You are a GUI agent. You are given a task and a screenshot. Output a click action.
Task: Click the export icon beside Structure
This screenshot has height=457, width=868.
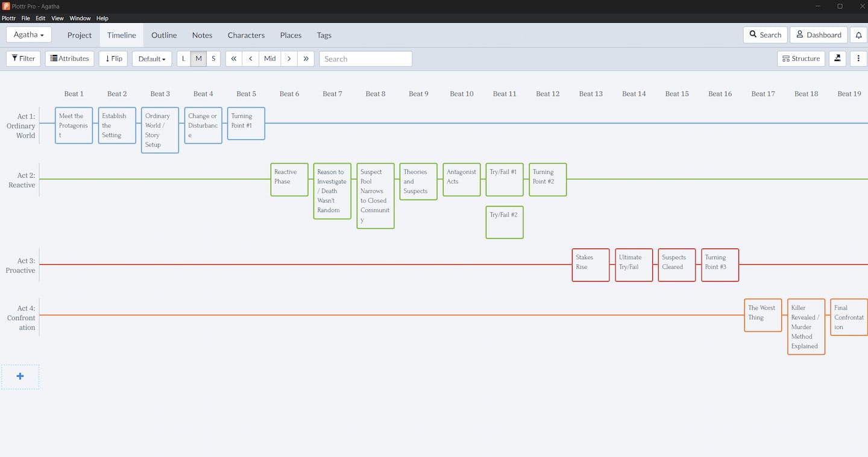click(837, 58)
